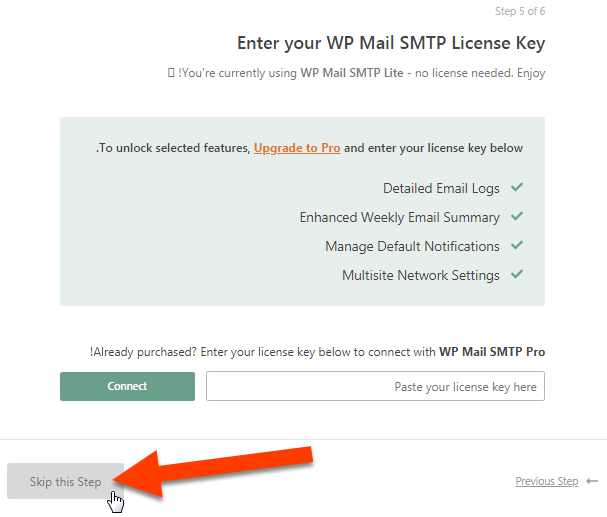Click the Skip this Step button
Viewport: 607px width, 517px height.
pos(65,481)
